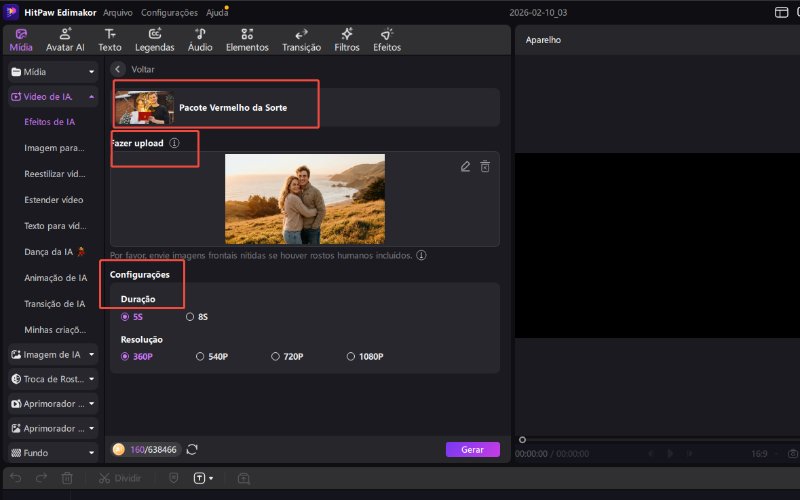Refresh the credits counter
The image size is (800, 500).
(192, 449)
